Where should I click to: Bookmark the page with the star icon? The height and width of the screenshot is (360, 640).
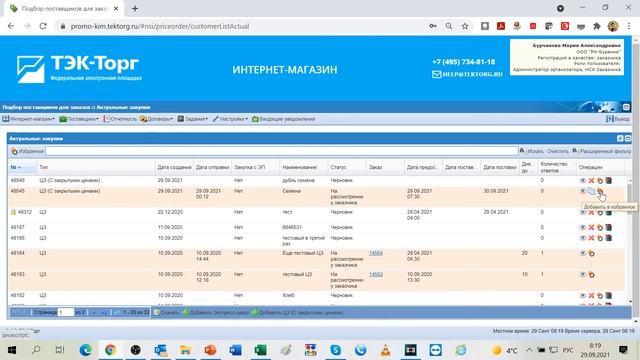(465, 26)
